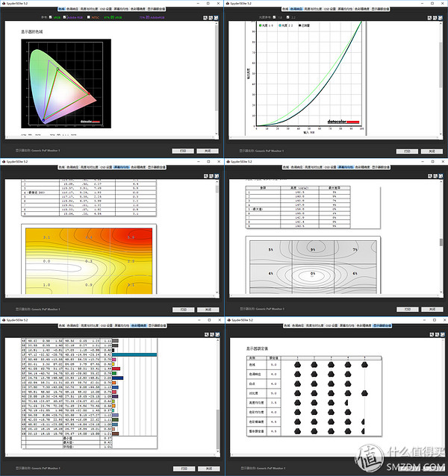The width and height of the screenshot is (448, 476).
Task: Click the 打印 button in the gamut window
Action: pyautogui.click(x=183, y=151)
